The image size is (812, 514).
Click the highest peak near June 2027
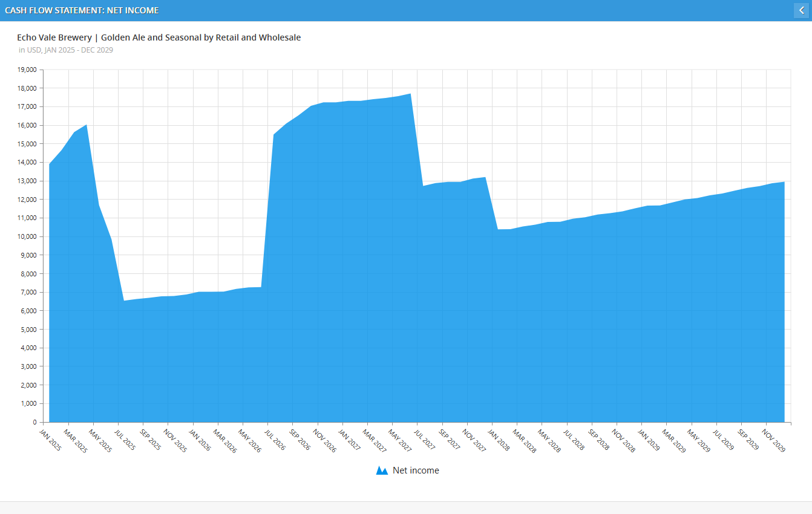click(x=411, y=94)
